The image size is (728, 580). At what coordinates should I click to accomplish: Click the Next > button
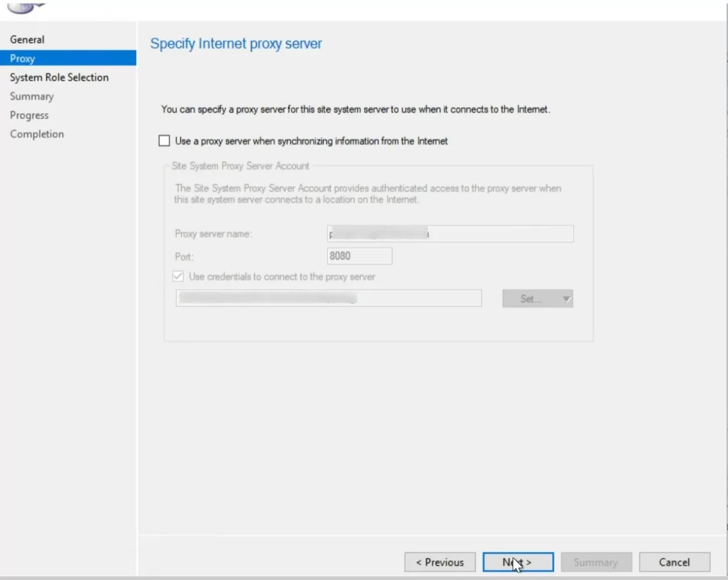point(518,562)
